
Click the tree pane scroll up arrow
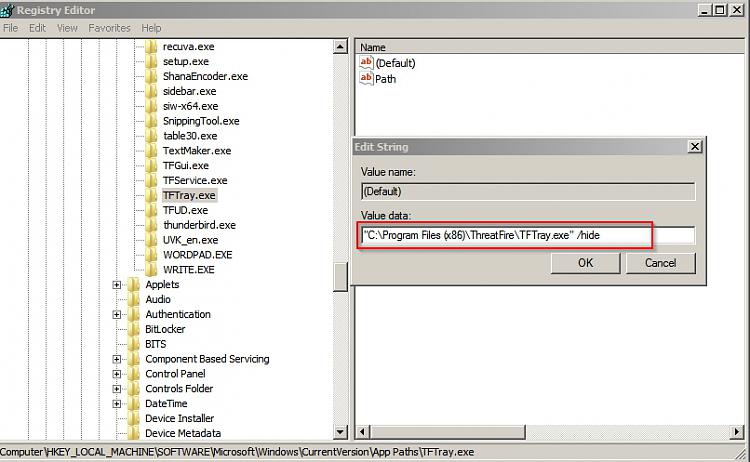click(340, 47)
